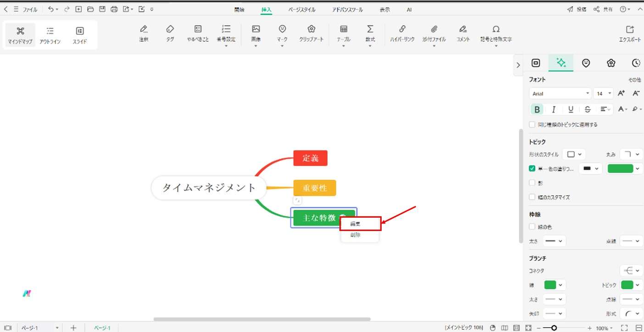
Task: Switch to 開始 ribbon tab
Action: [239, 9]
